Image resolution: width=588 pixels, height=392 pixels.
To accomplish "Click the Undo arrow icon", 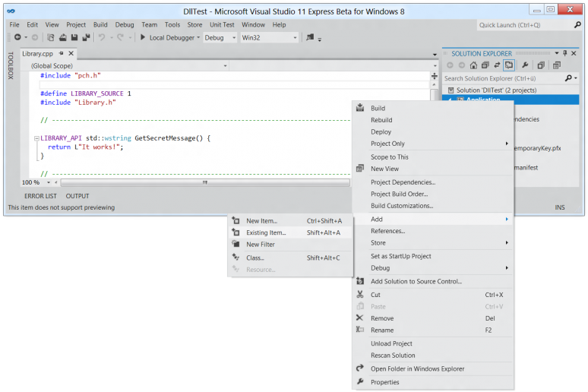I will 102,37.
